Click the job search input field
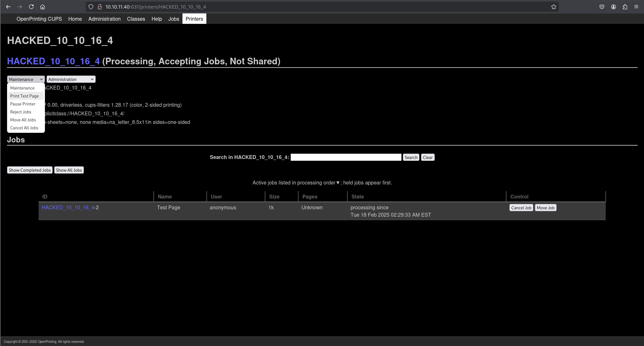Viewport: 644px width, 346px height. [x=346, y=157]
